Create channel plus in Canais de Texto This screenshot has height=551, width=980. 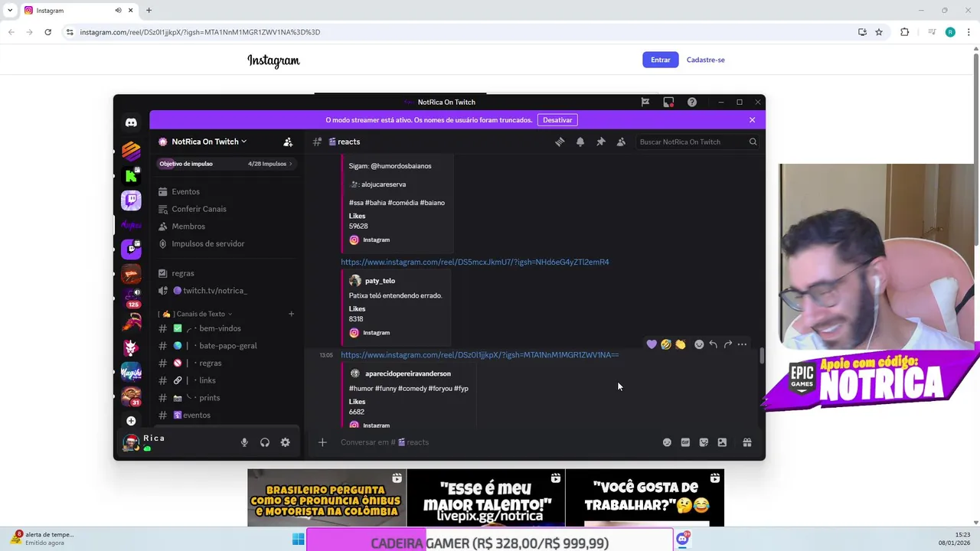coord(291,314)
